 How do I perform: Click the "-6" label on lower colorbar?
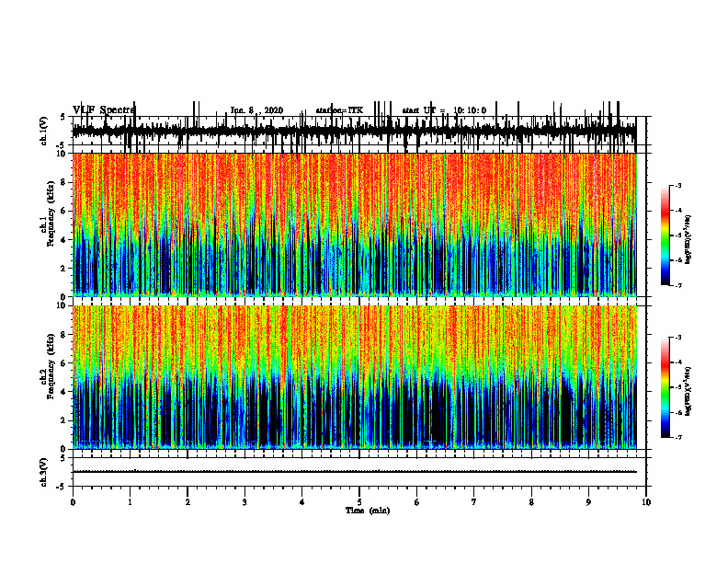tap(677, 412)
